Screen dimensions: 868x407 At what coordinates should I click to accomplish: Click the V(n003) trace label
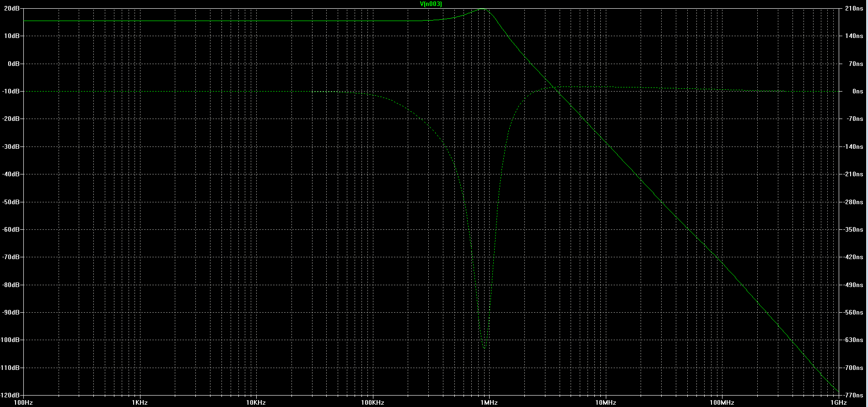point(431,4)
